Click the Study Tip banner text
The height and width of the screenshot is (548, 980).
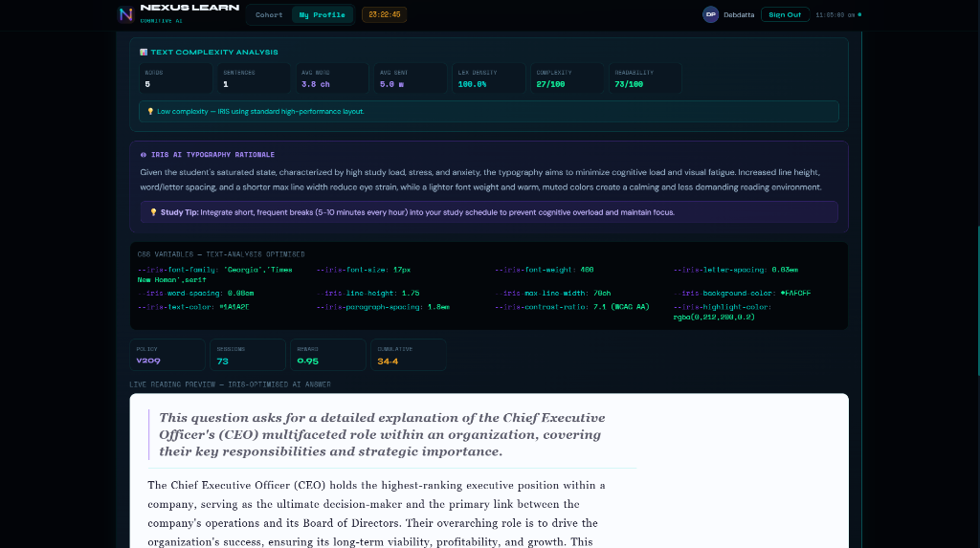point(417,212)
